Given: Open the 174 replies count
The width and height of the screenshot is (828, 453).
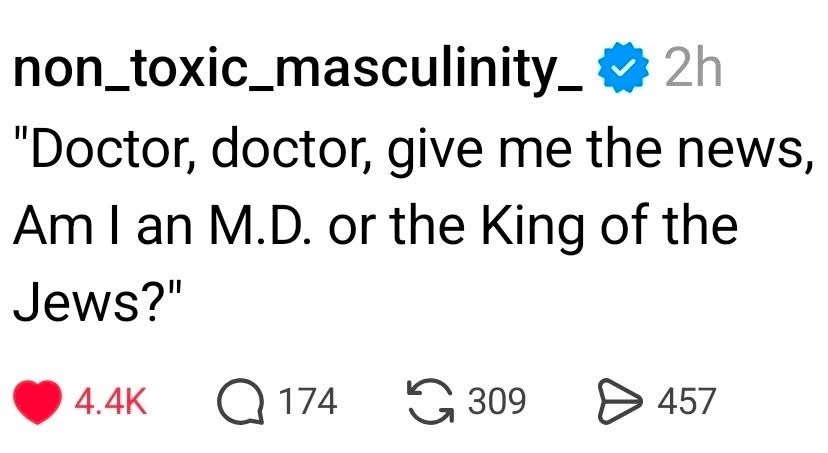Looking at the screenshot, I should (x=307, y=402).
